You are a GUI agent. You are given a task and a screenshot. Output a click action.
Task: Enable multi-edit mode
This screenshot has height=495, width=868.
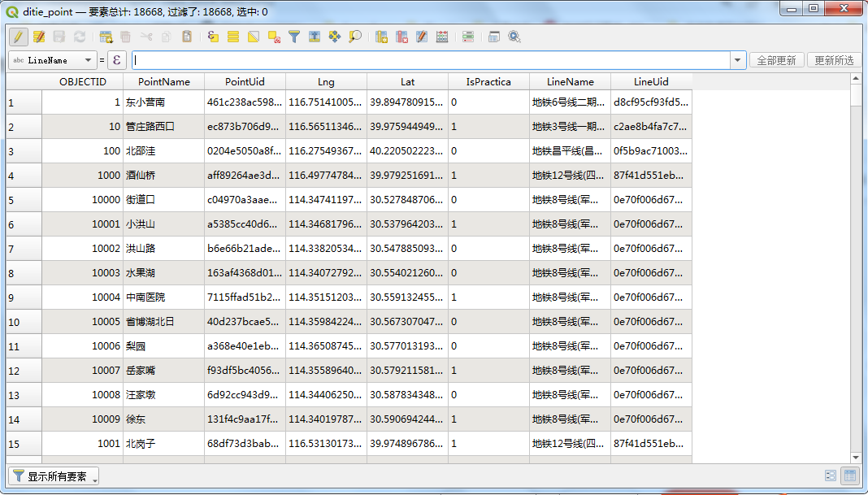click(x=37, y=37)
